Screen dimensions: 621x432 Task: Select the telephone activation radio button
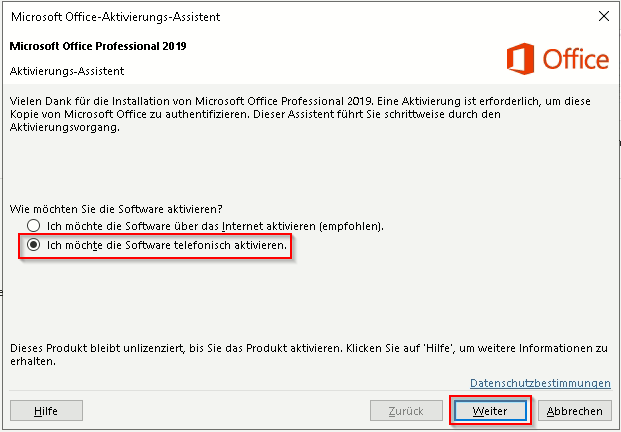click(35, 245)
